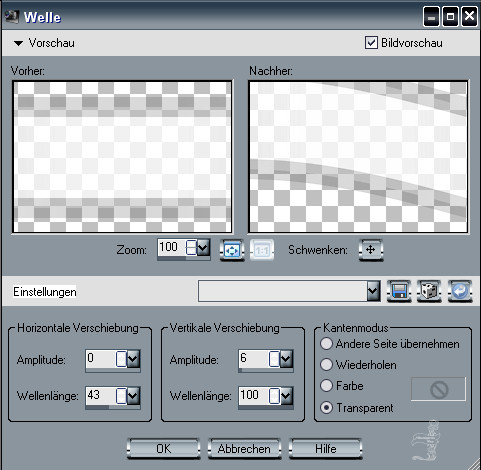
Task: Maximize the Welle dialog window
Action: [450, 17]
